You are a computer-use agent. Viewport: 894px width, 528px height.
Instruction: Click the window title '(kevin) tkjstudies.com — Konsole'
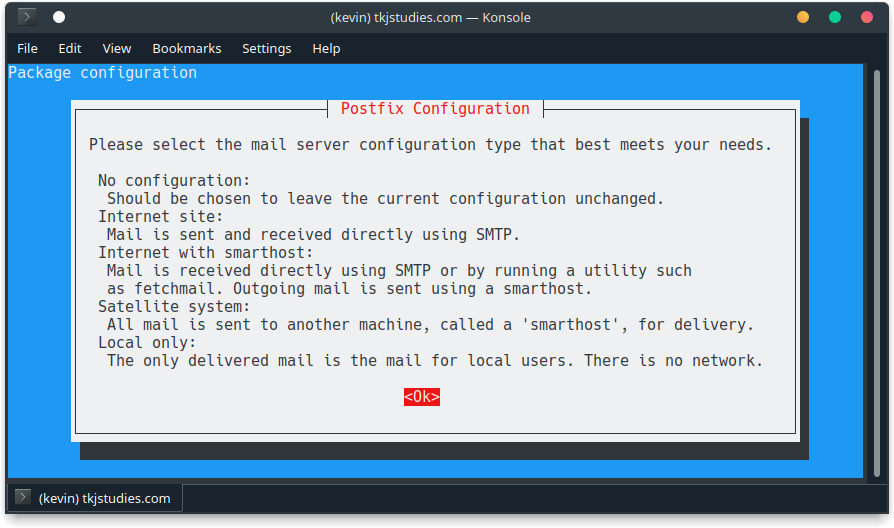[x=430, y=18]
